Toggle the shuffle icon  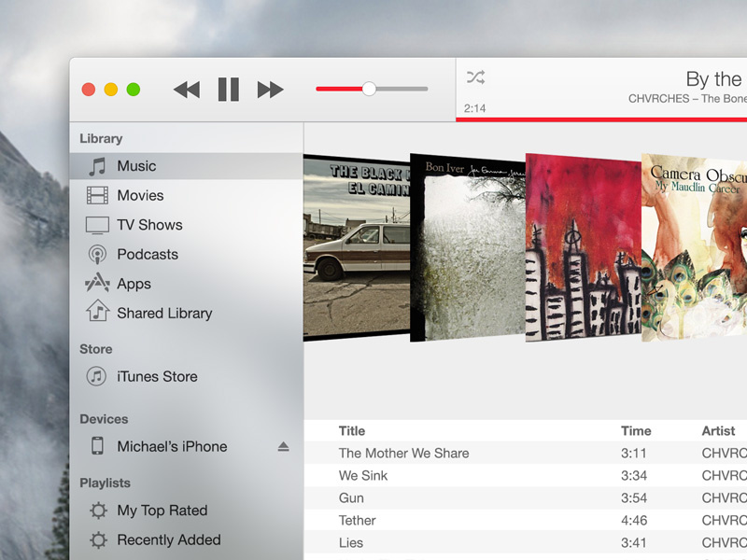[x=475, y=77]
